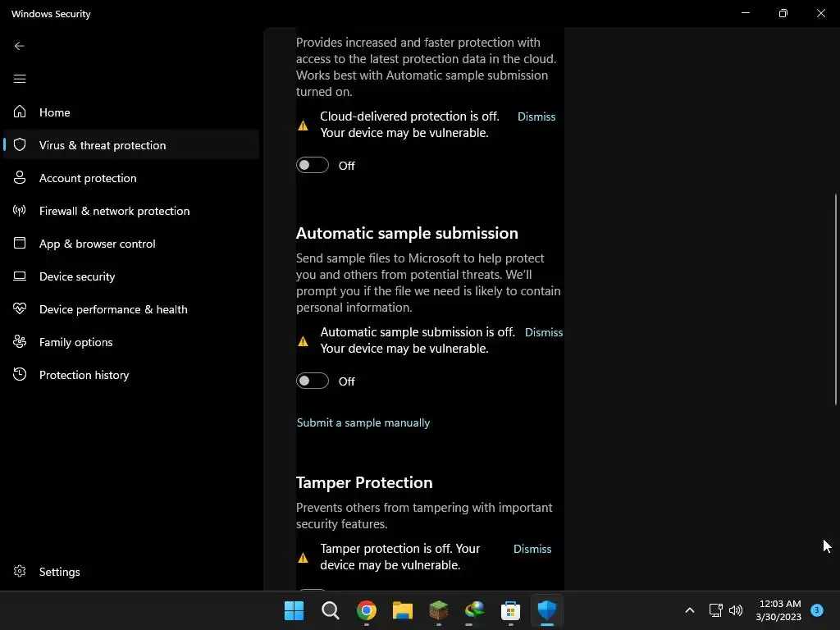This screenshot has height=630, width=840.
Task: Click the Device security laptop icon
Action: click(20, 276)
